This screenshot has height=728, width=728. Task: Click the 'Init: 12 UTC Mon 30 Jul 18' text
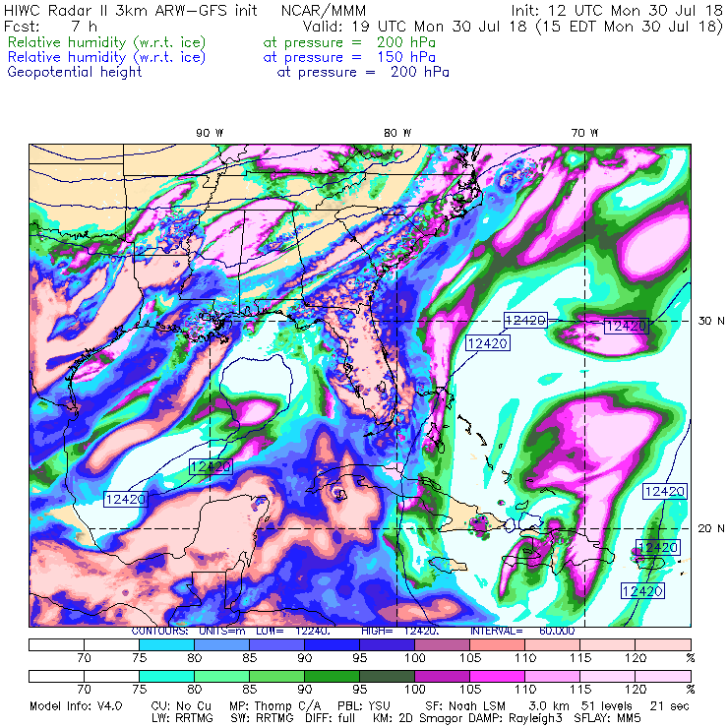click(x=617, y=11)
